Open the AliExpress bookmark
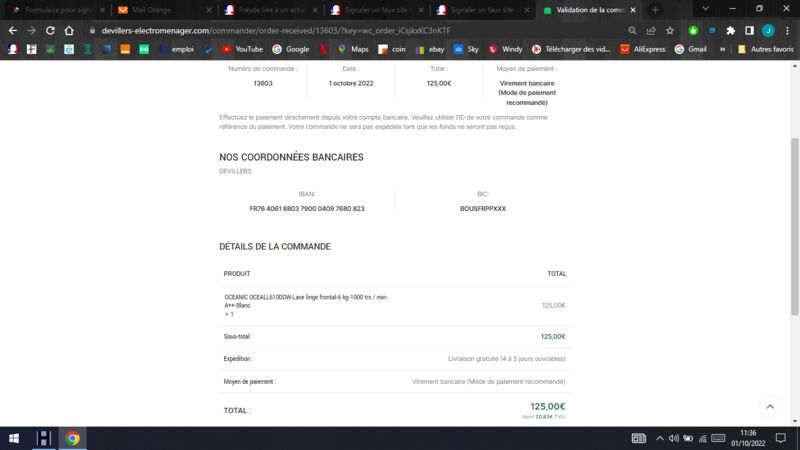 click(x=643, y=49)
